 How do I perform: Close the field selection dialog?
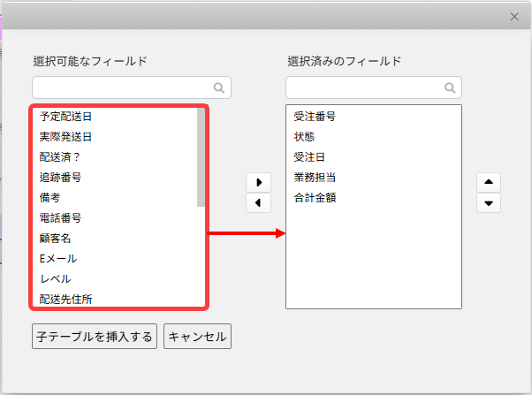point(514,16)
